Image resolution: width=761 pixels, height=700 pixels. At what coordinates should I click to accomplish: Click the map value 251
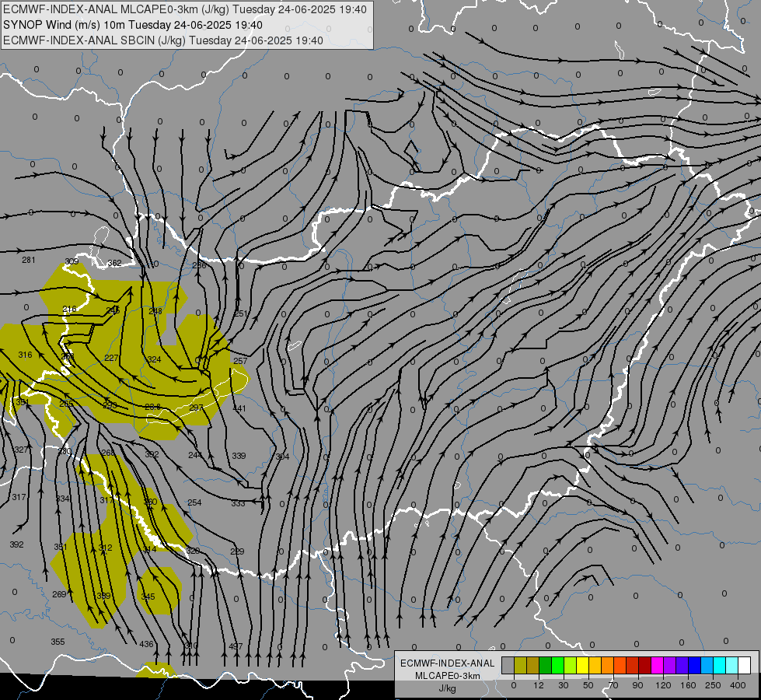241,313
